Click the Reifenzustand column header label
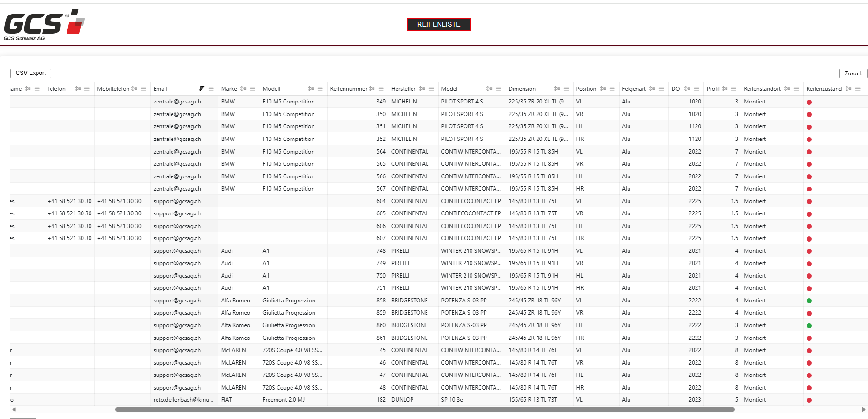The height and width of the screenshot is (419, 868). click(x=824, y=89)
